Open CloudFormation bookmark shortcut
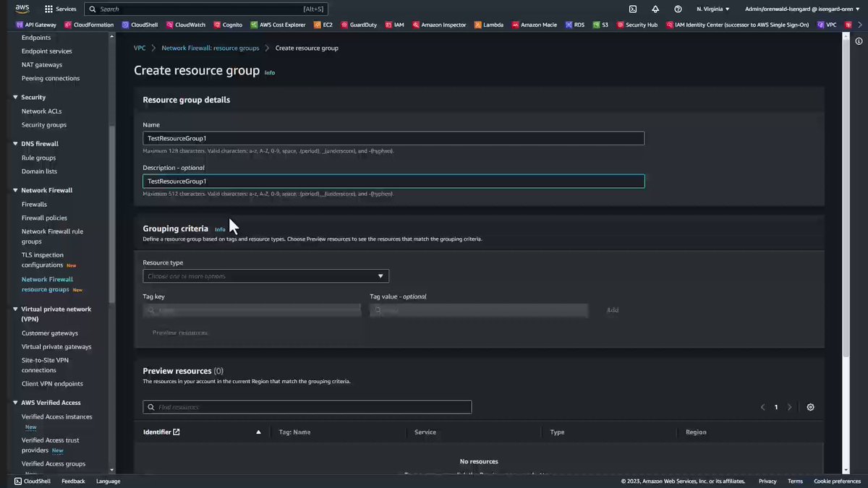Viewport: 868px width, 488px height. [89, 25]
